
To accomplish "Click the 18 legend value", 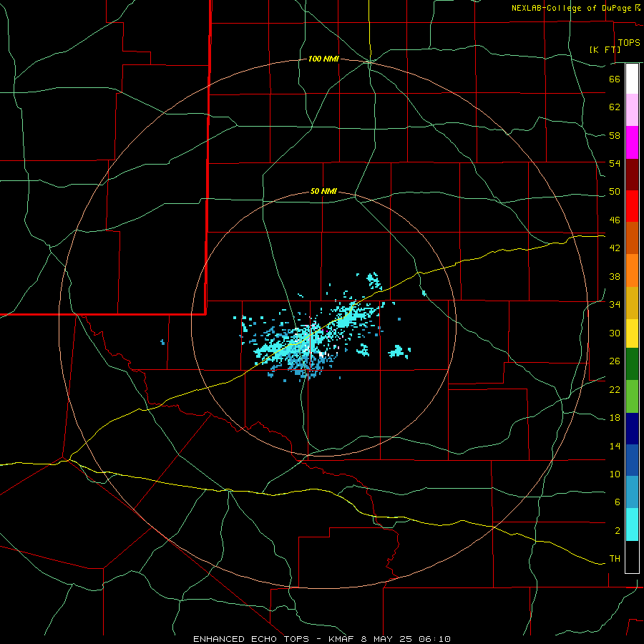I will (x=615, y=418).
